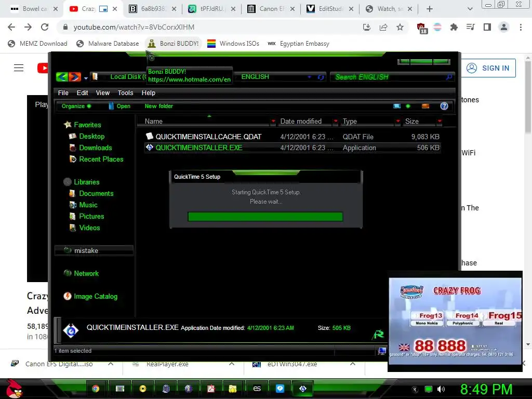The width and height of the screenshot is (532, 399).
Task: Select the mistake computer node
Action: click(94, 250)
